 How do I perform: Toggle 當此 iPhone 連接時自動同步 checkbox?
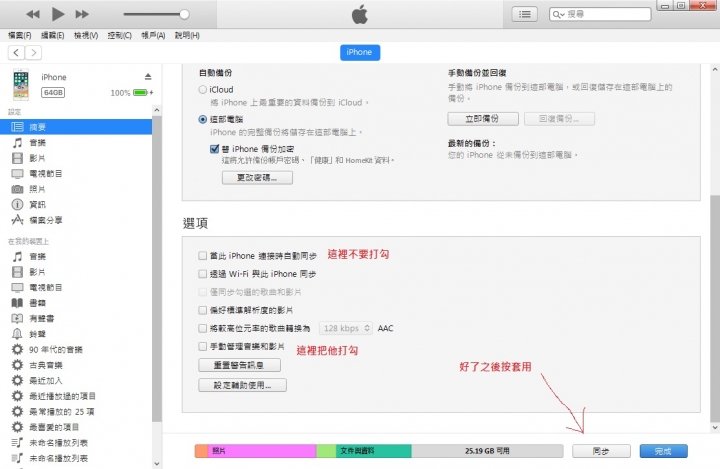[202, 256]
